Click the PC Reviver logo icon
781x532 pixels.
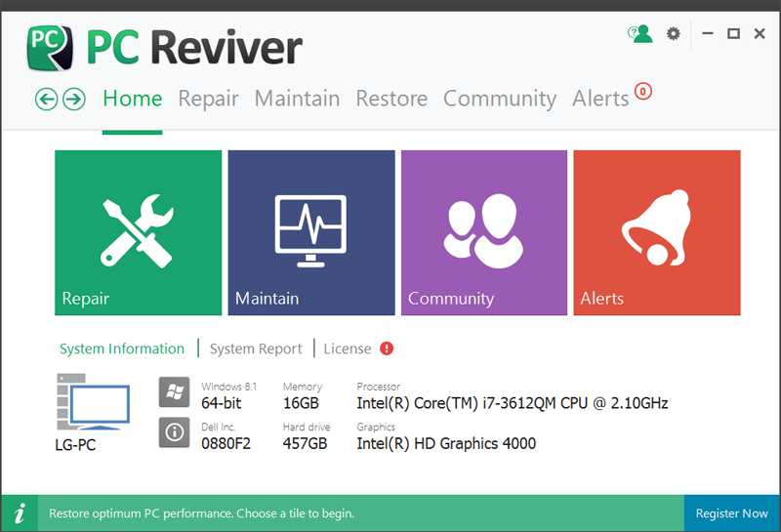click(x=50, y=48)
